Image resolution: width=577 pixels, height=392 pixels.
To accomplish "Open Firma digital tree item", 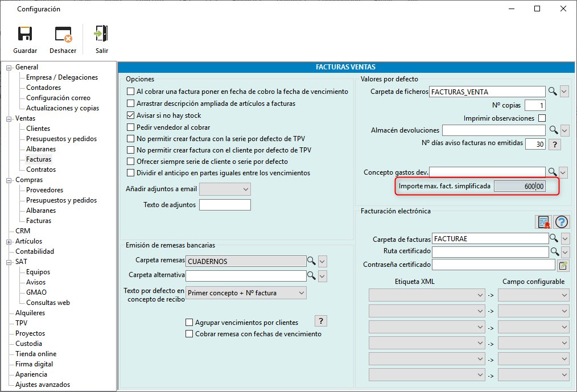I will (x=34, y=364).
